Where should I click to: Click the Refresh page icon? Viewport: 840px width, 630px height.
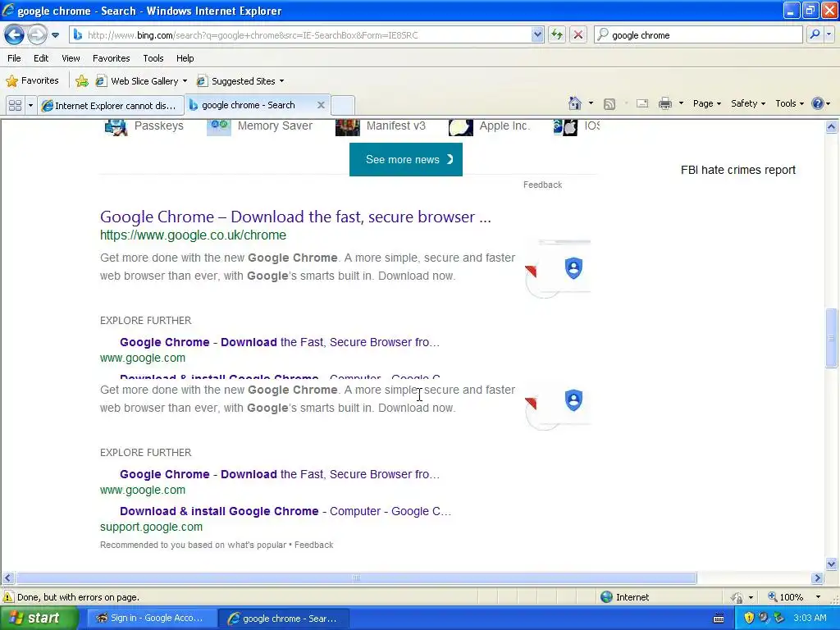[x=557, y=35]
